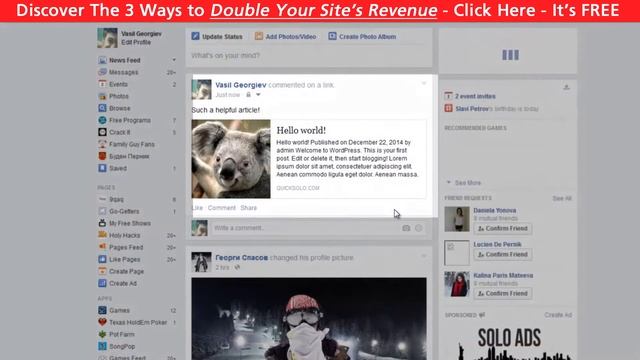640x360 pixels.
Task: Open Family Guy Fans group icon
Action: point(102,144)
